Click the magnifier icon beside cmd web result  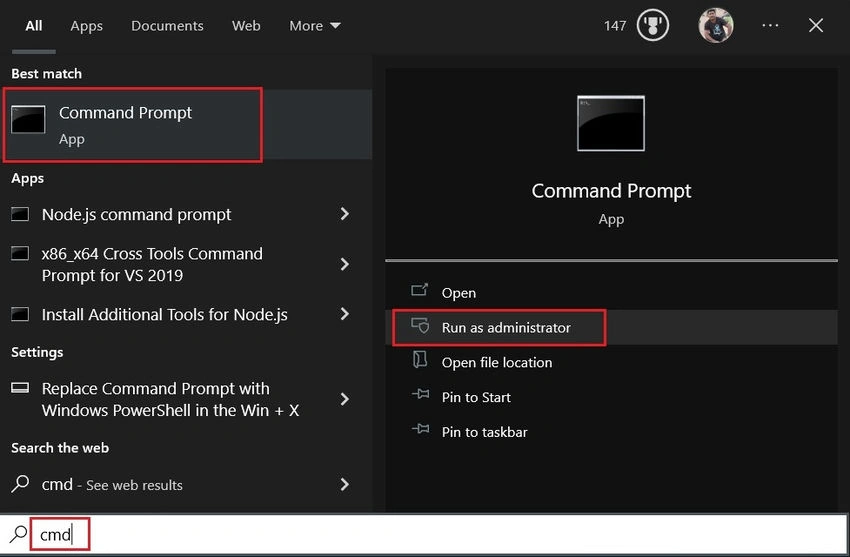pyautogui.click(x=20, y=483)
